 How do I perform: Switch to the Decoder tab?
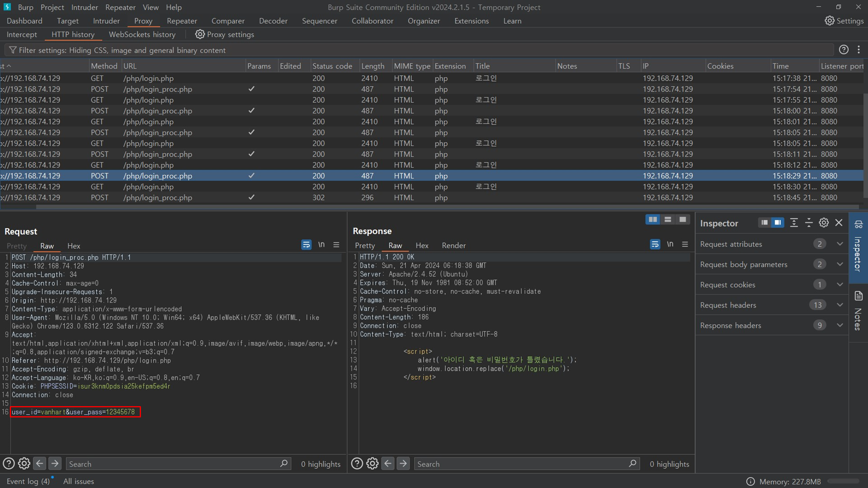pyautogui.click(x=273, y=21)
